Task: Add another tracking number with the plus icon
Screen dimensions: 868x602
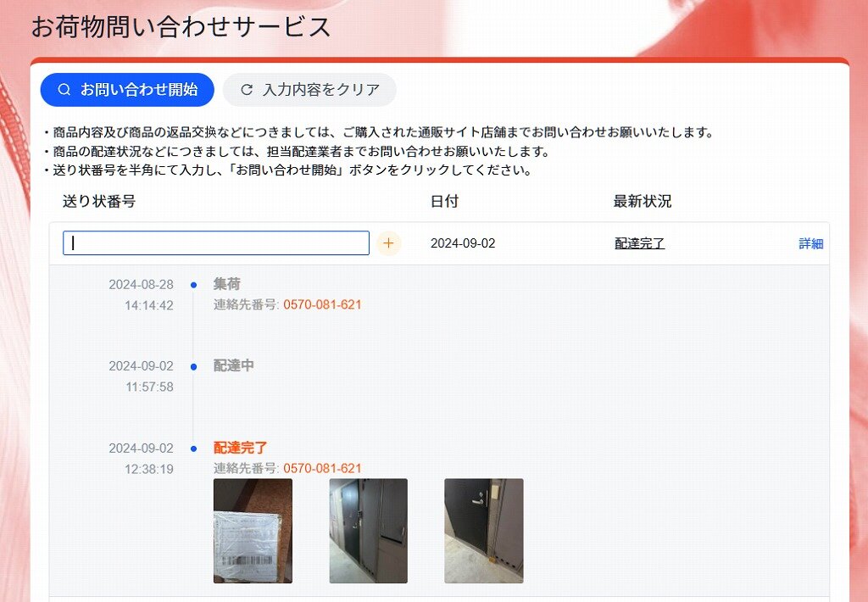Action: (388, 243)
